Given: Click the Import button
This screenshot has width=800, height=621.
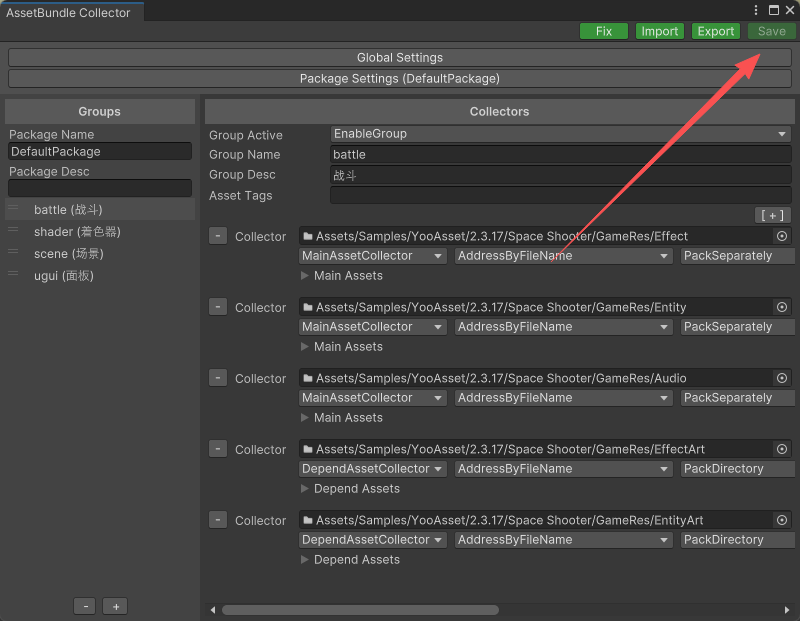Looking at the screenshot, I should click(659, 31).
